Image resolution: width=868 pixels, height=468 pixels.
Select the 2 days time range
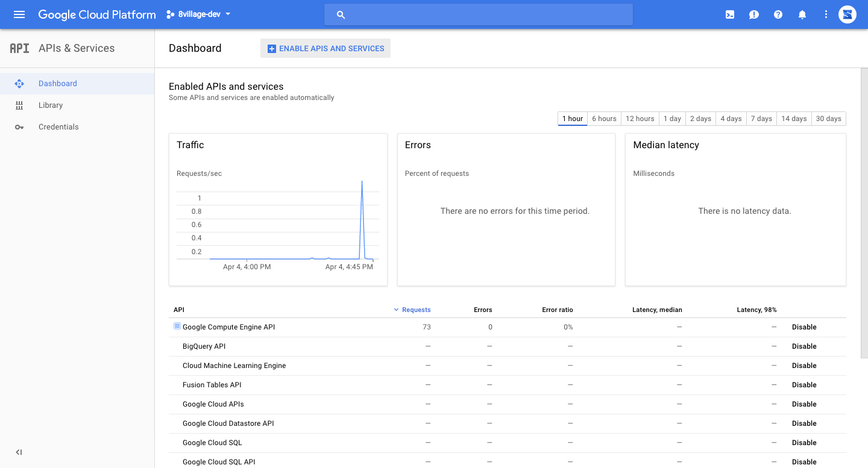coord(700,119)
